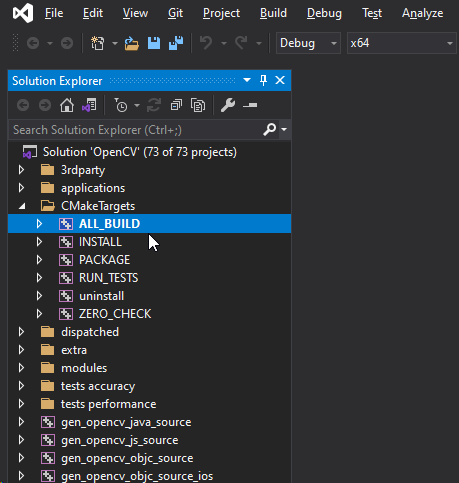Select the modules folder
459x483 pixels.
pyautogui.click(x=84, y=368)
